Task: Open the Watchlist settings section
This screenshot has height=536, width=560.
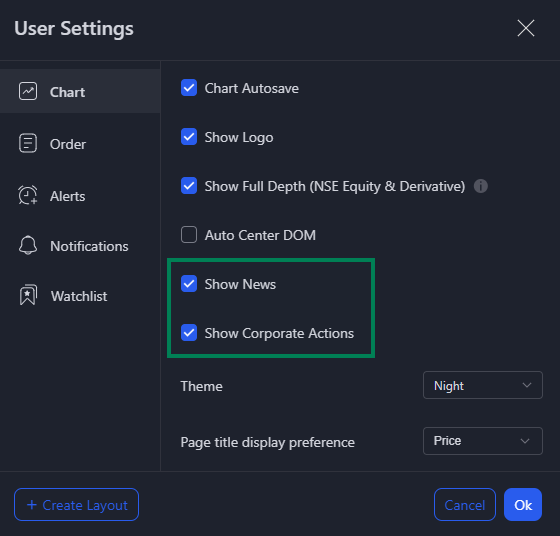Action: (80, 296)
